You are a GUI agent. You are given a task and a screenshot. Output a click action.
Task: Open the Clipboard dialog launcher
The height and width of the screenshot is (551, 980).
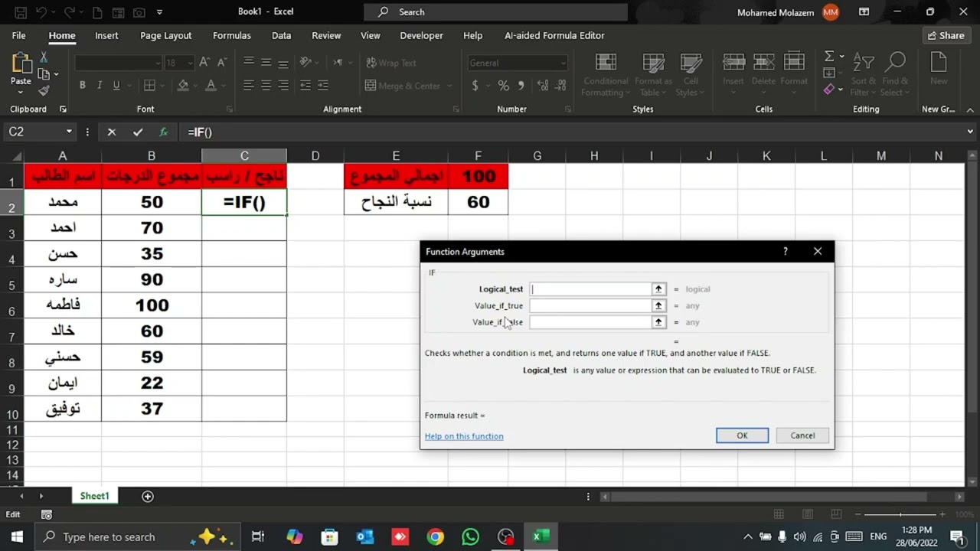pyautogui.click(x=63, y=109)
